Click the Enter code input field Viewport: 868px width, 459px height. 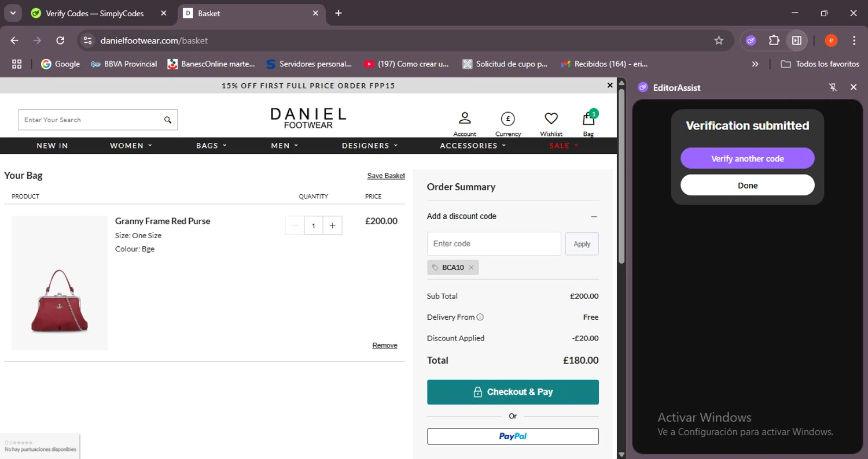click(494, 244)
